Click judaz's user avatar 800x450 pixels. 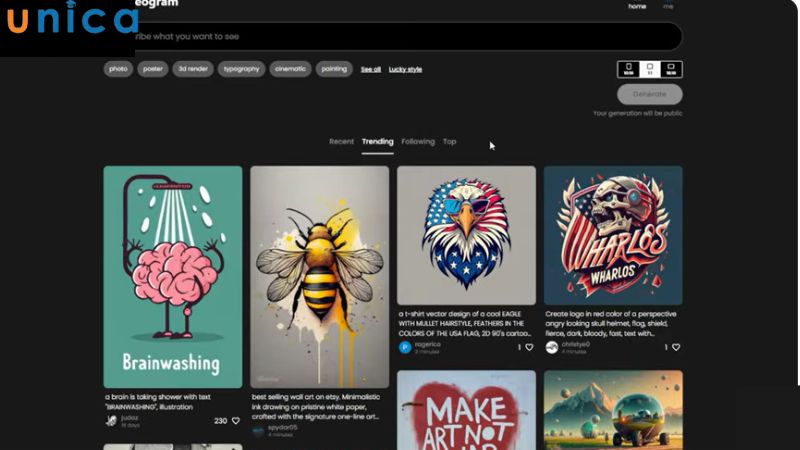pos(111,421)
